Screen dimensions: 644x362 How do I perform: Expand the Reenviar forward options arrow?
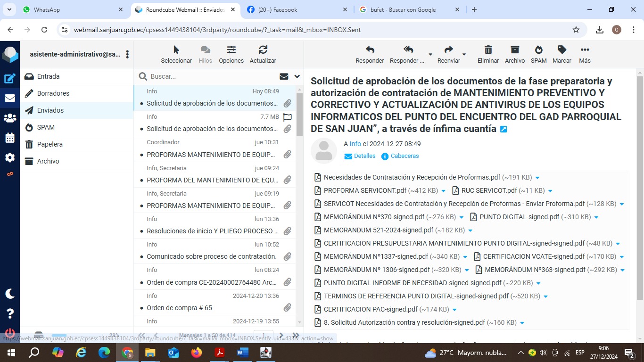pyautogui.click(x=464, y=55)
